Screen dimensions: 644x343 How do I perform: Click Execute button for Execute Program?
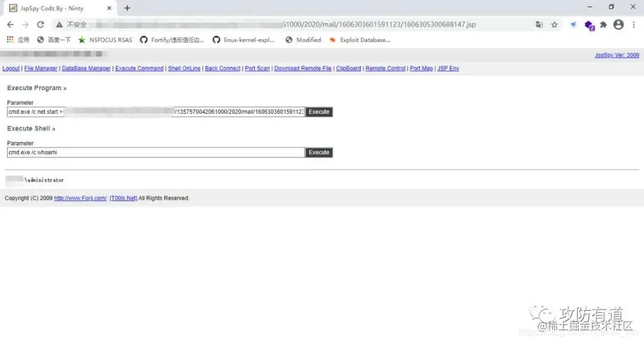point(318,112)
